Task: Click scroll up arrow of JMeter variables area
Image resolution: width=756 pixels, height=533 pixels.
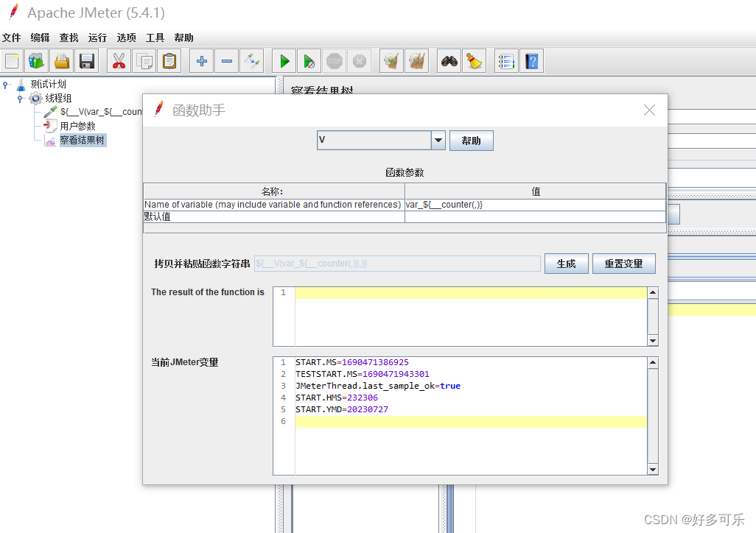Action: pyautogui.click(x=653, y=362)
